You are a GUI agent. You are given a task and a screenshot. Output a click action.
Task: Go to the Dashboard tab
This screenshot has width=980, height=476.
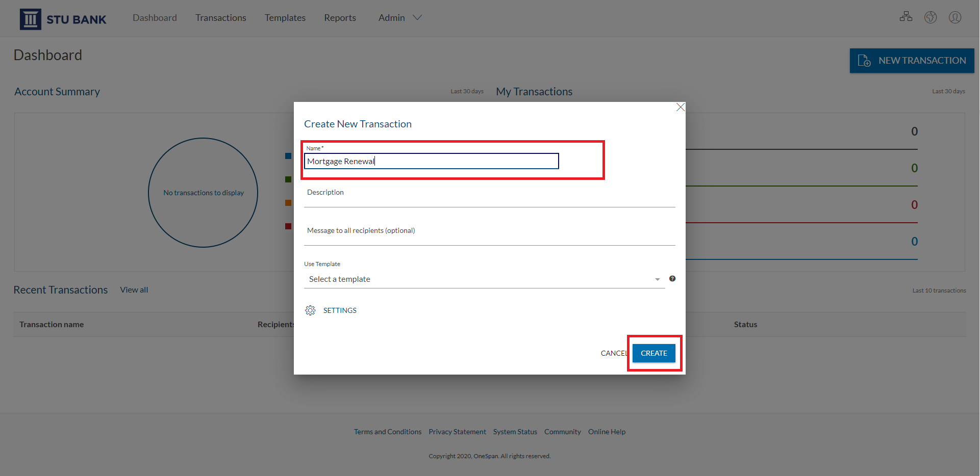point(155,18)
